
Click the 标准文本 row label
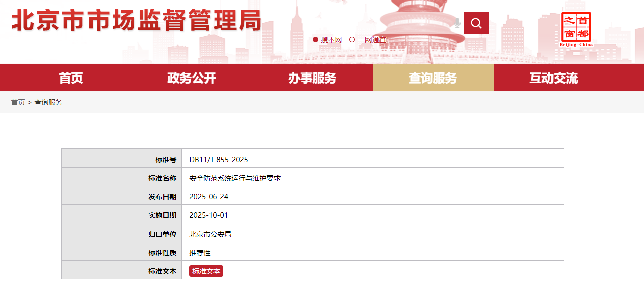162,271
